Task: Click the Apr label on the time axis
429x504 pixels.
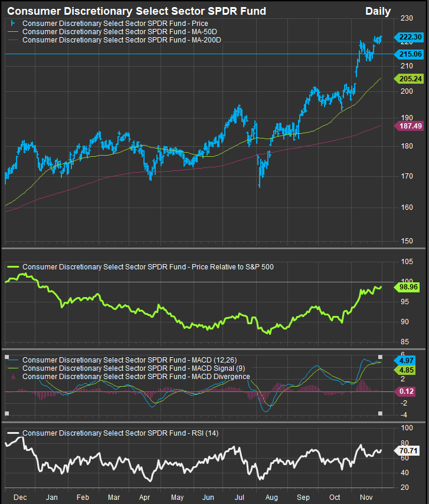Action: [145, 498]
